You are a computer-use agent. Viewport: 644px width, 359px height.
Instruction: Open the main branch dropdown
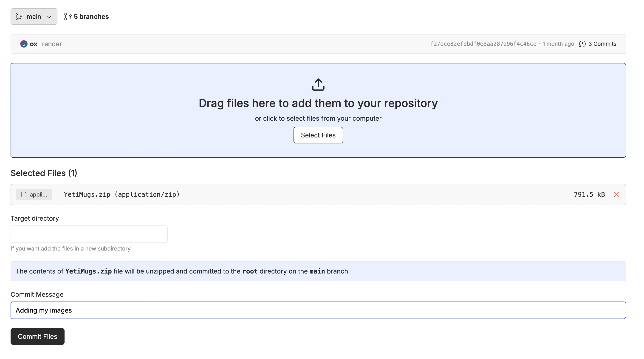pos(34,16)
